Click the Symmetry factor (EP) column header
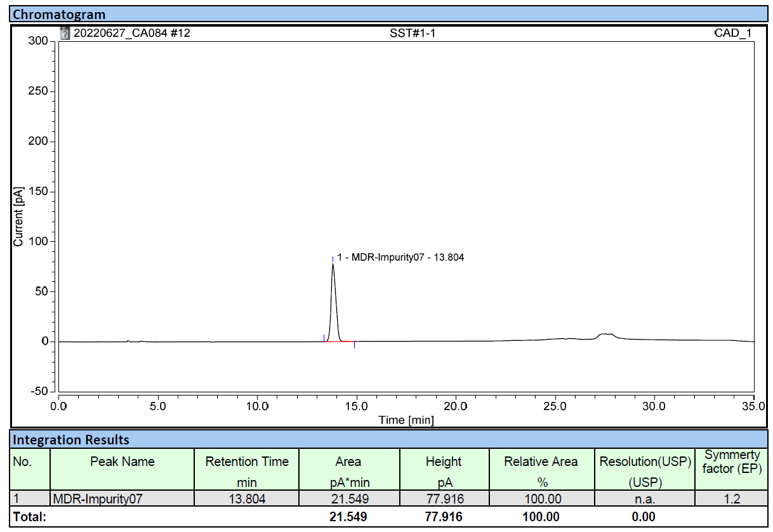The height and width of the screenshot is (532, 773). [x=732, y=462]
